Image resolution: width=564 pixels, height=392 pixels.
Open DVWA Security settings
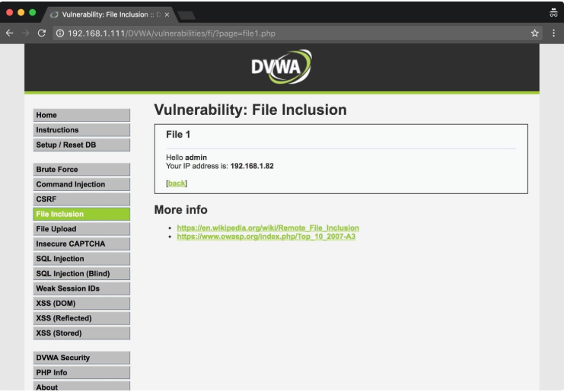(x=81, y=358)
